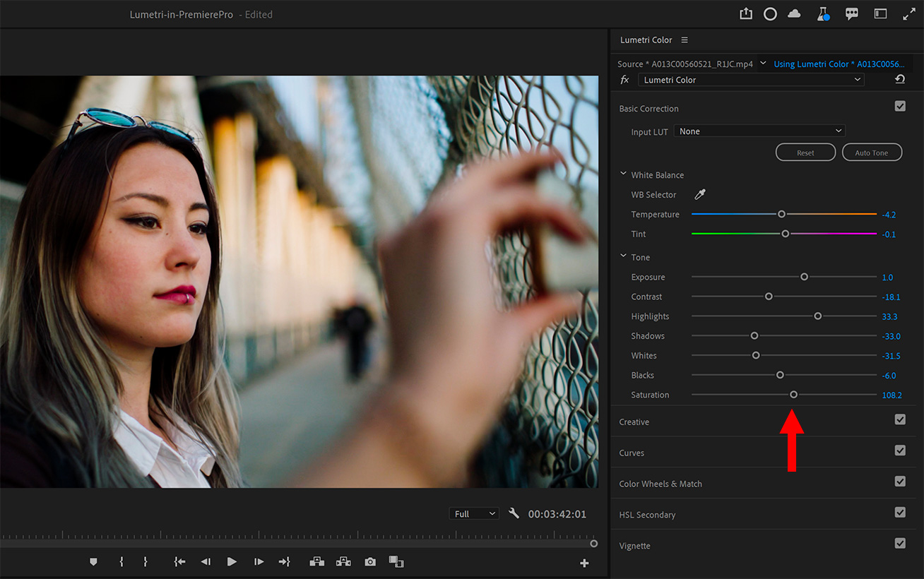Open the HSL Secondary section
924x579 pixels.
647,515
